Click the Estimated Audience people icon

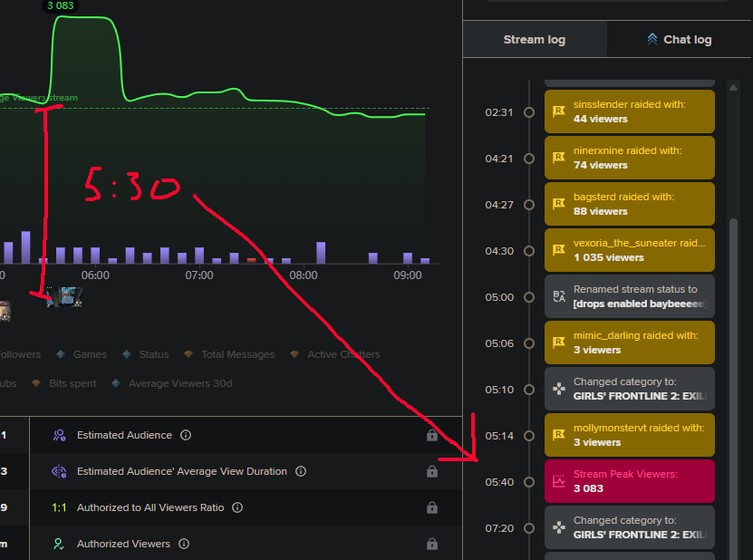[x=59, y=435]
